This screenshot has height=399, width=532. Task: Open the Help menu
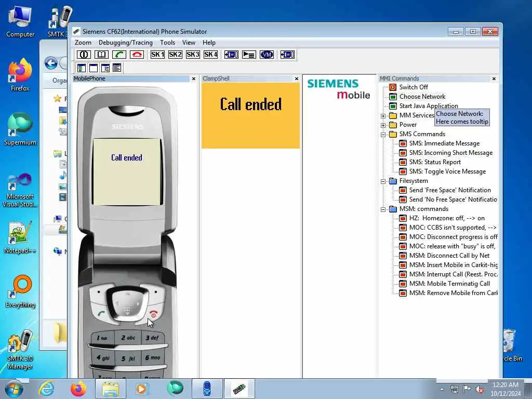point(209,43)
